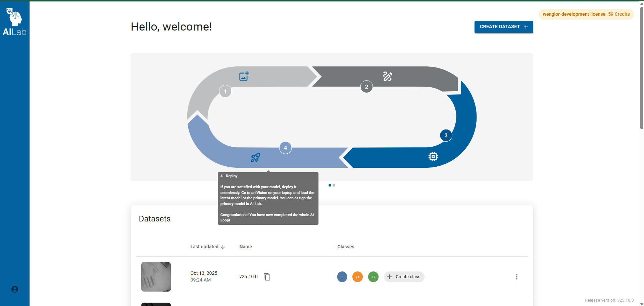The image size is (644, 306).
Task: Click the CREATE DATASET button
Action: click(504, 27)
